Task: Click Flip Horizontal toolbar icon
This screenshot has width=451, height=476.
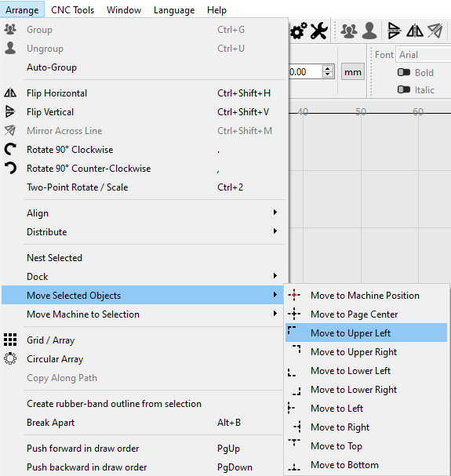Action: 415,31
